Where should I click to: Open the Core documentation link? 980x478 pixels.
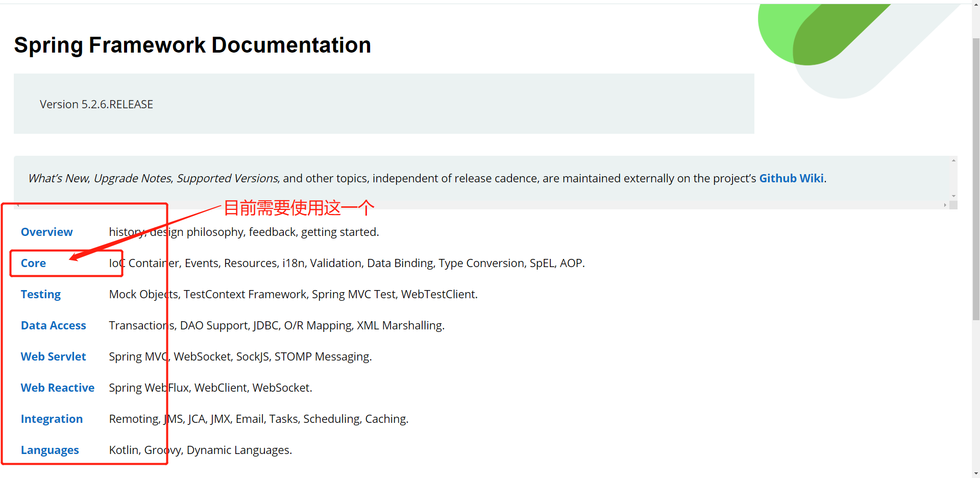(x=33, y=263)
